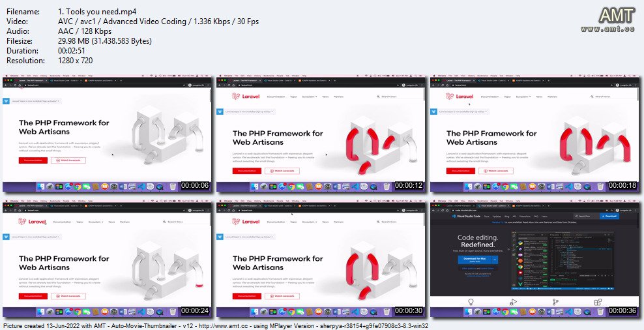Click the run and debug icon in 00:00:36 thumbnail
This screenshot has width=644, height=330.
513,302
